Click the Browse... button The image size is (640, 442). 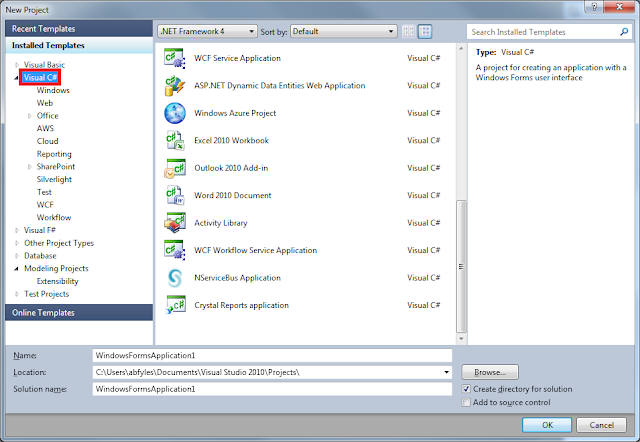coord(490,372)
